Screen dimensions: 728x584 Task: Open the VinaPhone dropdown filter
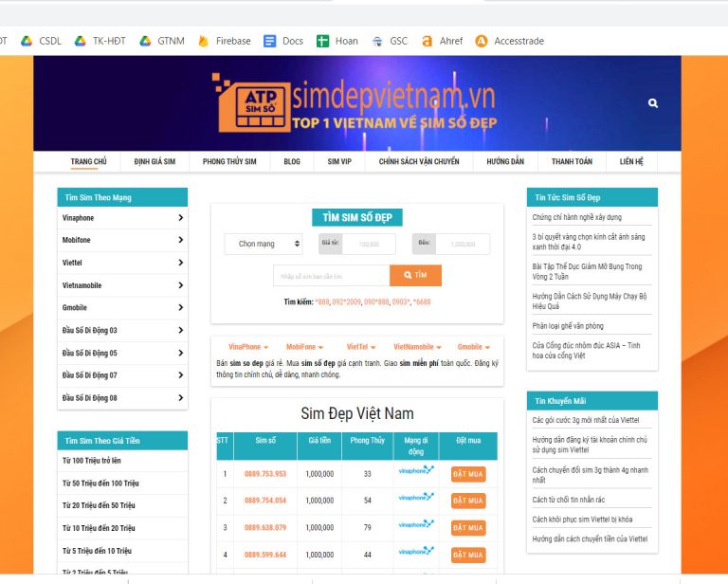[248, 347]
